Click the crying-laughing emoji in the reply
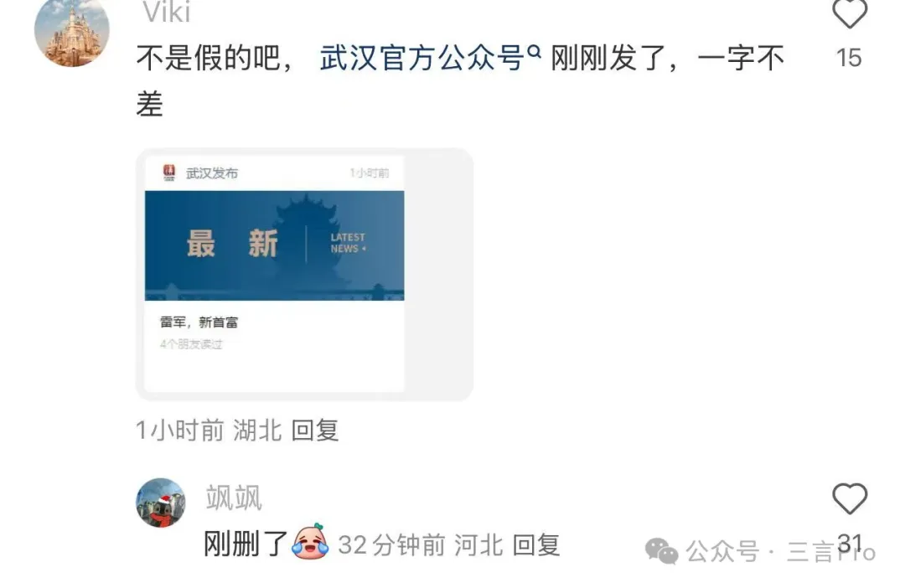 click(x=311, y=541)
